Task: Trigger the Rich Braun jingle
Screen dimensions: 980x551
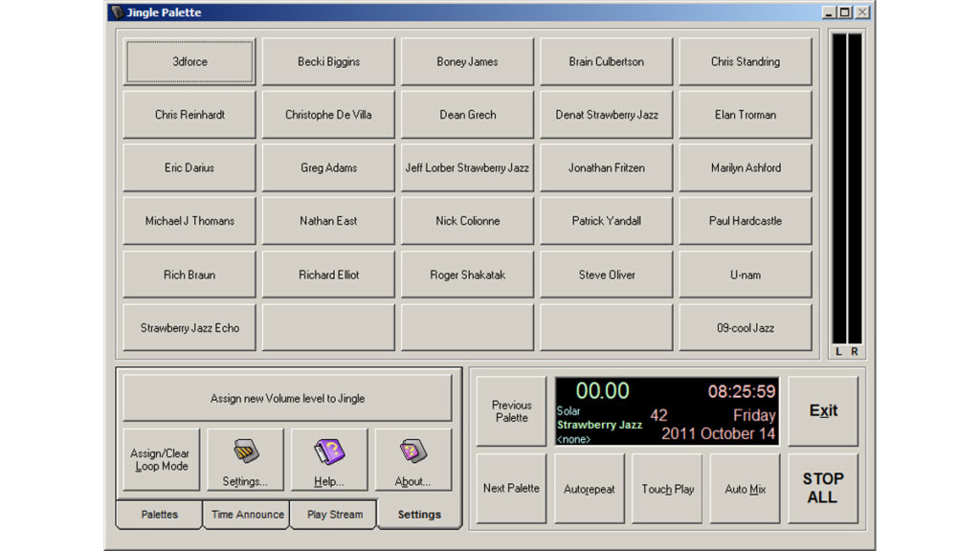Action: (189, 275)
